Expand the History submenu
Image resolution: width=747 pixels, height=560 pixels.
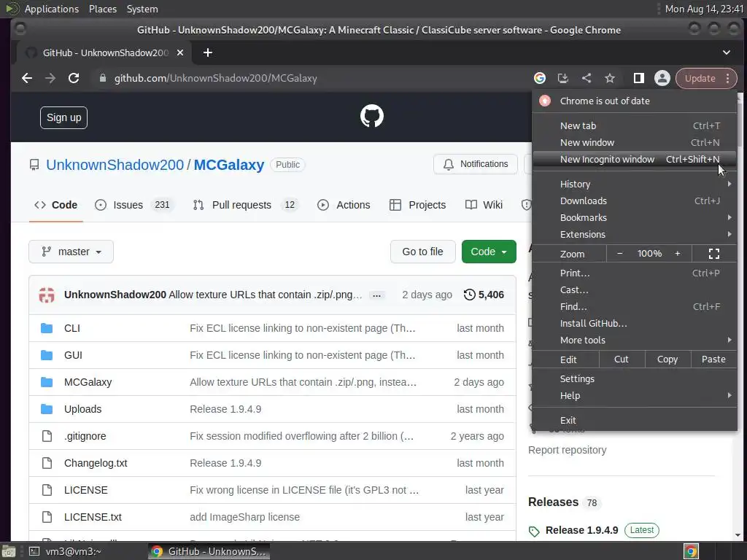[x=634, y=184]
